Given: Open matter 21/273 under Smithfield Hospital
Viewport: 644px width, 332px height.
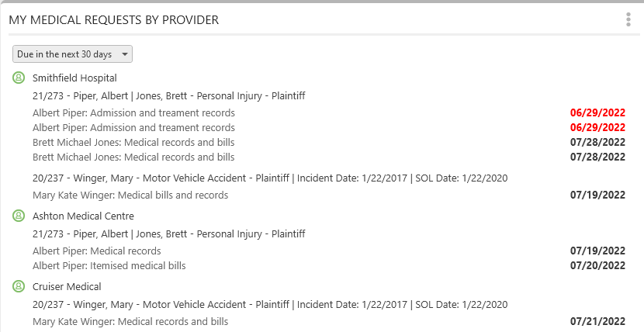Looking at the screenshot, I should click(169, 96).
